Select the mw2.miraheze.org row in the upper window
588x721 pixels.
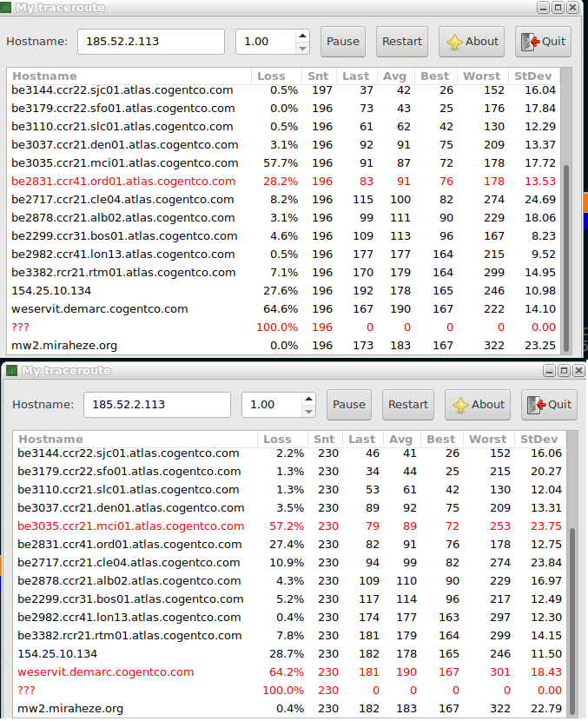284,346
